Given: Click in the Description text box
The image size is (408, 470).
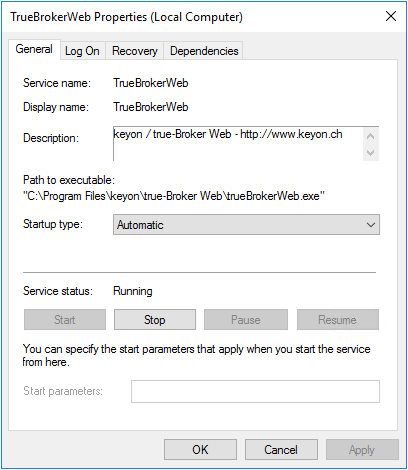Looking at the screenshot, I should tap(238, 144).
